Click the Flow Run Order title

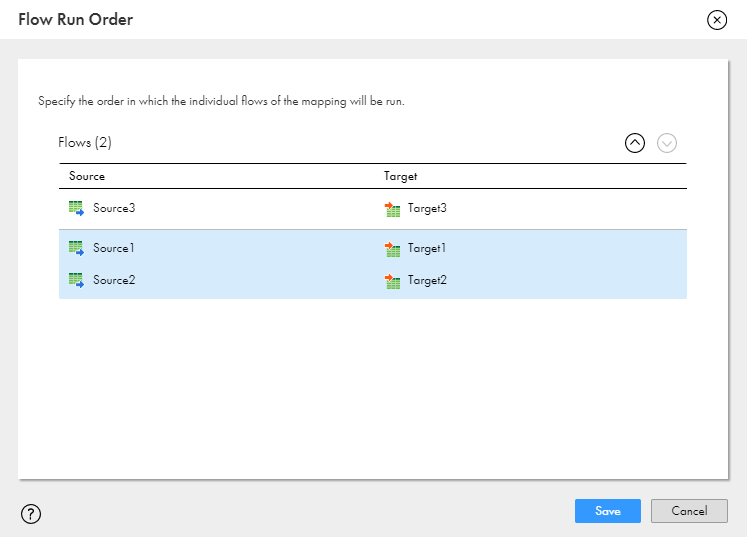click(x=76, y=20)
